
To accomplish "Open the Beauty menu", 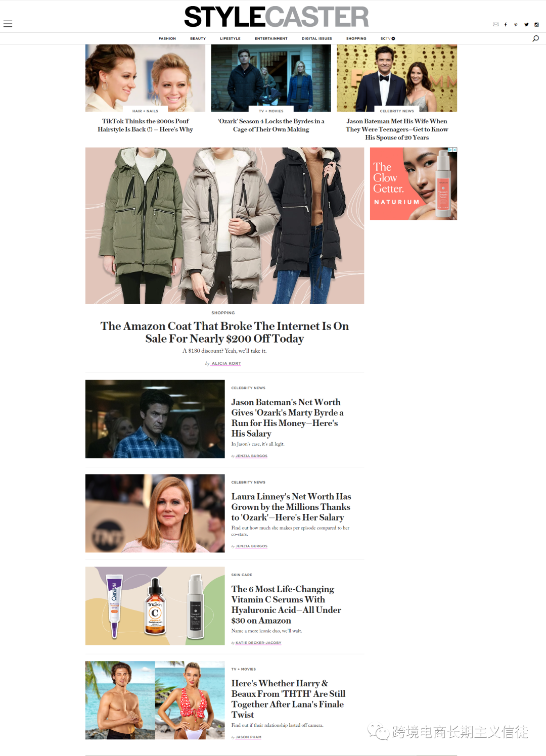I will tap(198, 38).
